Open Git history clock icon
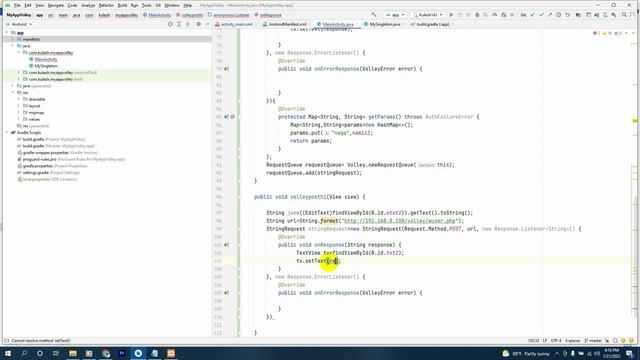This screenshot has width=640, height=360. click(x=558, y=15)
